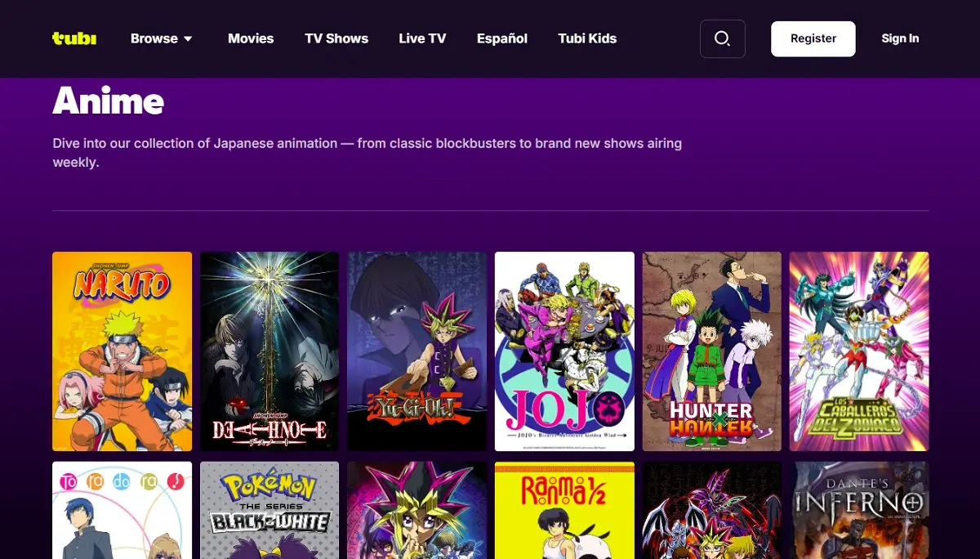Click the Tubi logo
The image size is (980, 559).
(74, 38)
